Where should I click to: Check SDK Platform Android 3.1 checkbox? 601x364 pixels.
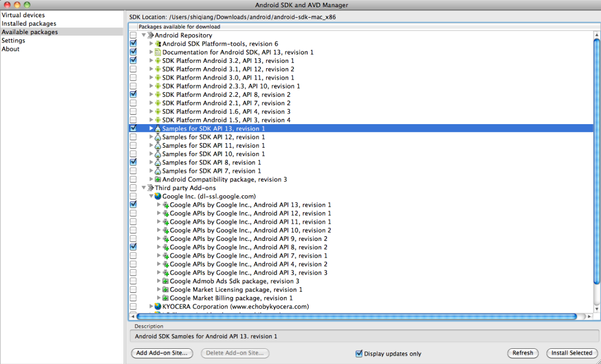point(133,69)
